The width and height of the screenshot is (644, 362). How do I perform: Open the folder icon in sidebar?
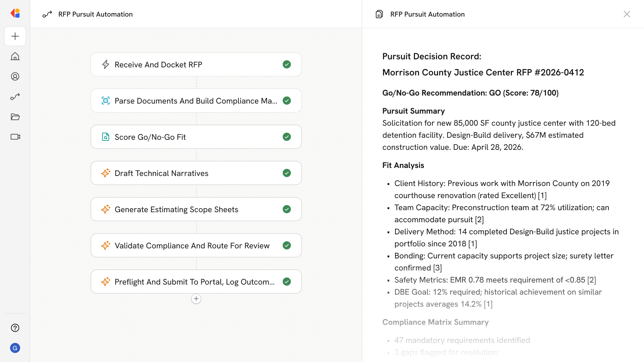click(15, 117)
